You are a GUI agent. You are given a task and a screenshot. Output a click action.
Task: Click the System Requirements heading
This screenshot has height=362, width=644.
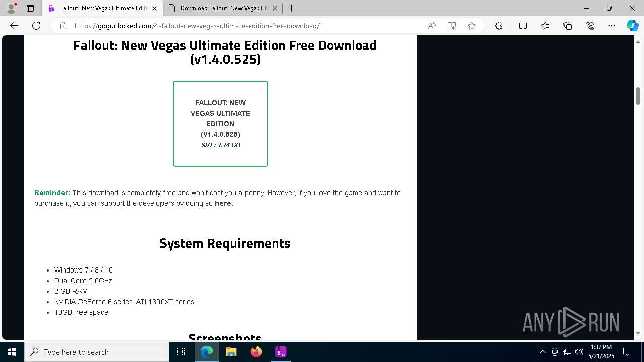[225, 243]
